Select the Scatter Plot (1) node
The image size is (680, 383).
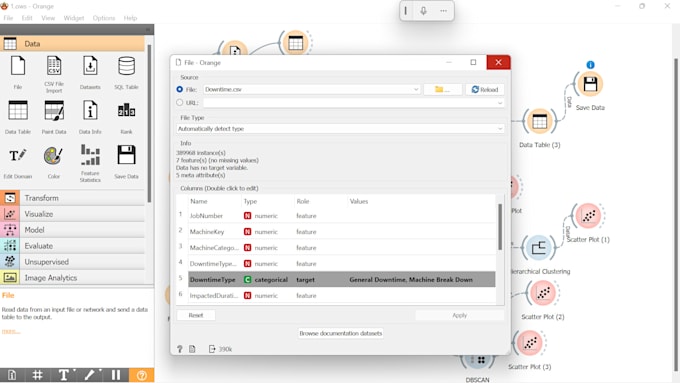click(x=588, y=216)
